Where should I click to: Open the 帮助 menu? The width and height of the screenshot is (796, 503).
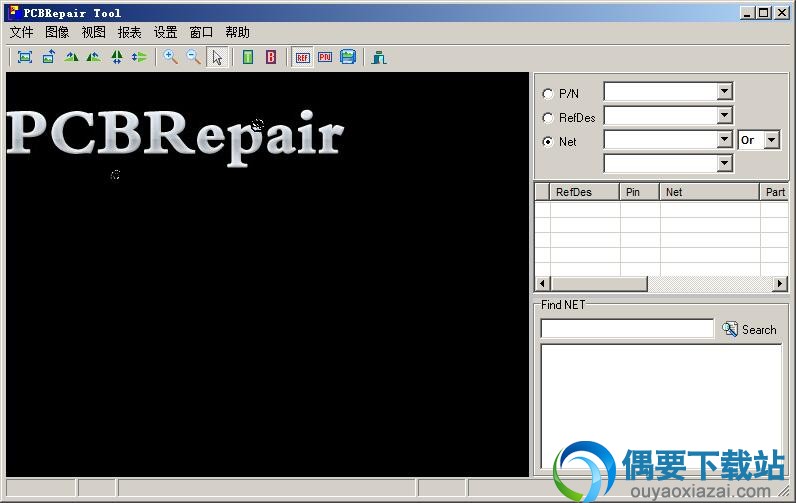click(x=237, y=32)
